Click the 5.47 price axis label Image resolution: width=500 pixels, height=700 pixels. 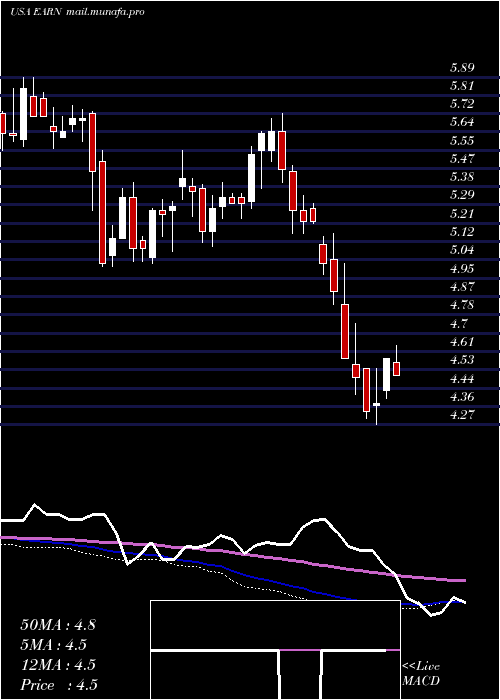click(x=462, y=159)
